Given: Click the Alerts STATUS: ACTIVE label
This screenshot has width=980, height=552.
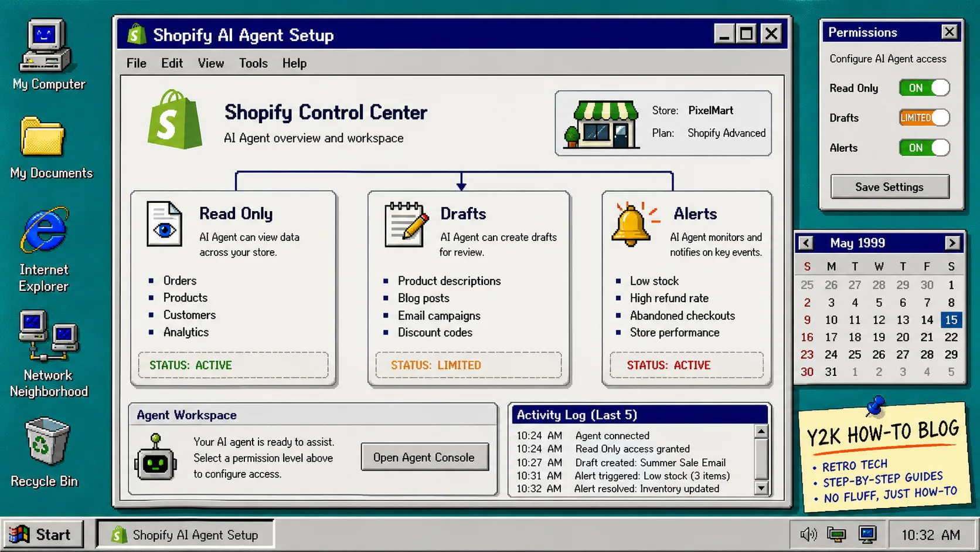Looking at the screenshot, I should pos(669,365).
